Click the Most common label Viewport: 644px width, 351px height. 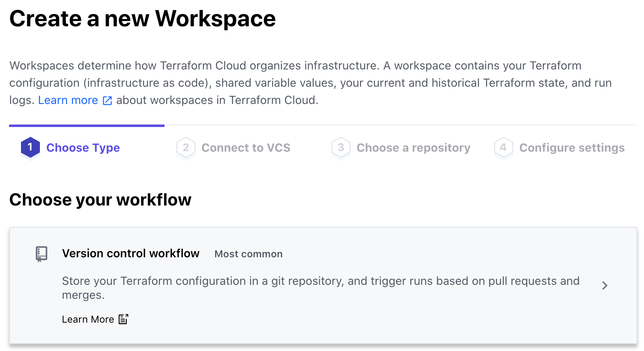click(x=248, y=254)
